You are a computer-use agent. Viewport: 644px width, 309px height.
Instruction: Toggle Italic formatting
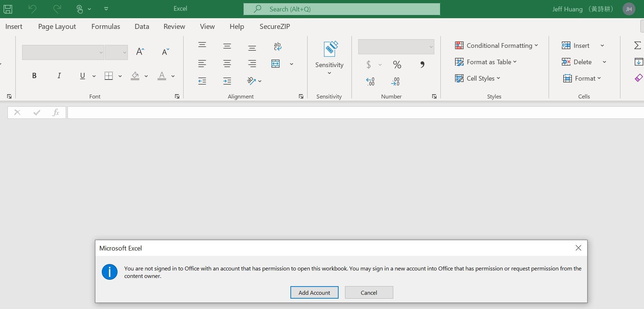click(59, 76)
